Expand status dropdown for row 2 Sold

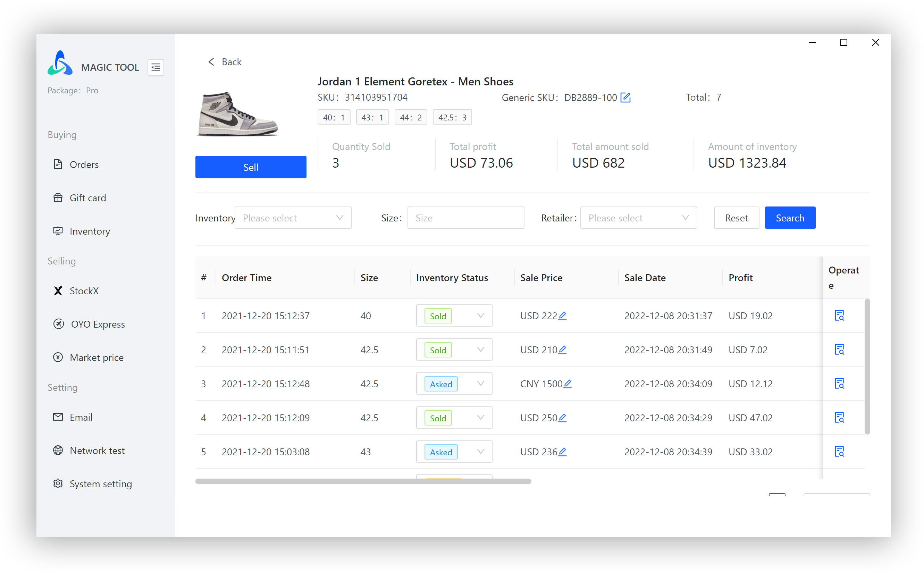480,349
